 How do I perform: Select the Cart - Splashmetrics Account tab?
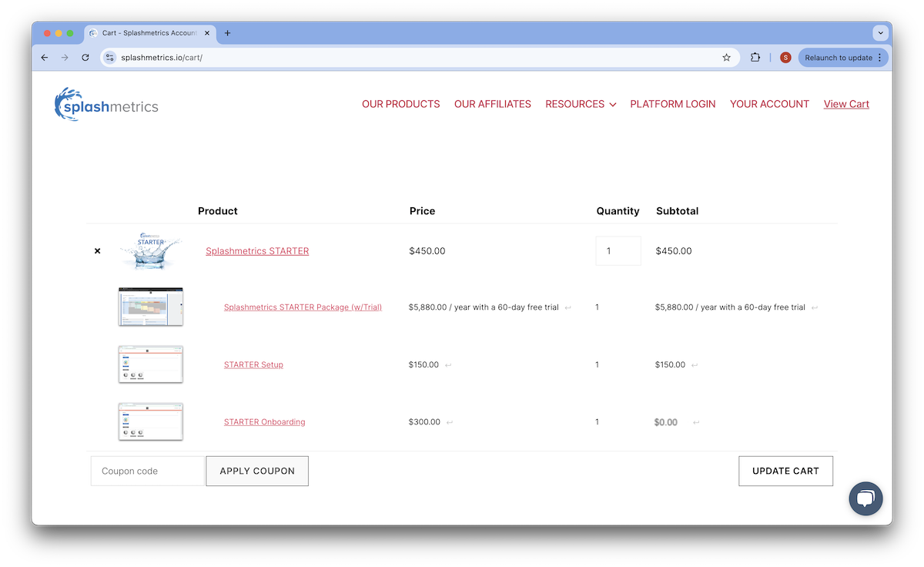click(150, 33)
